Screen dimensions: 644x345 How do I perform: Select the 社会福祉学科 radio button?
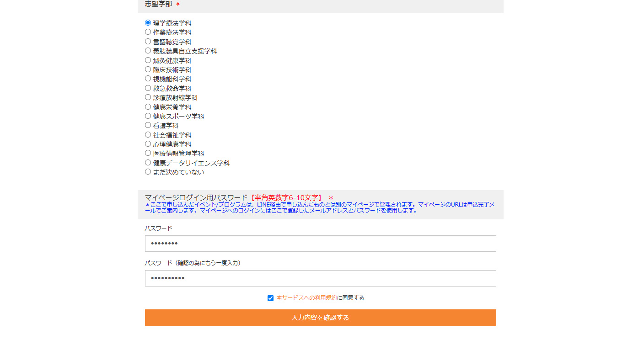(x=148, y=135)
